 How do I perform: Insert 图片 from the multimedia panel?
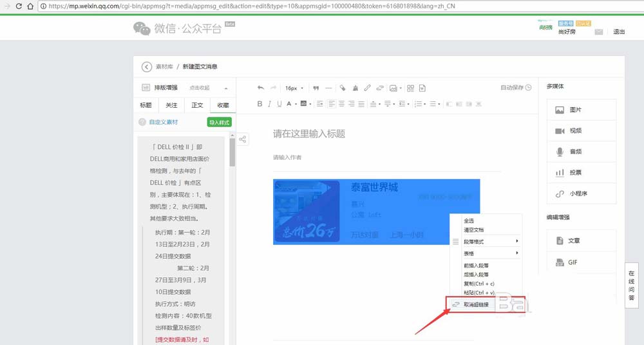(x=582, y=110)
